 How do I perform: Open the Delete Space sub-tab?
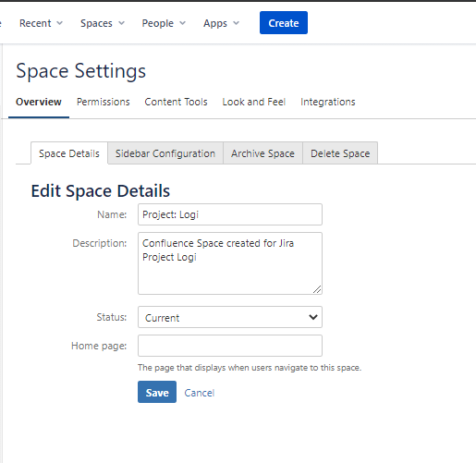340,153
